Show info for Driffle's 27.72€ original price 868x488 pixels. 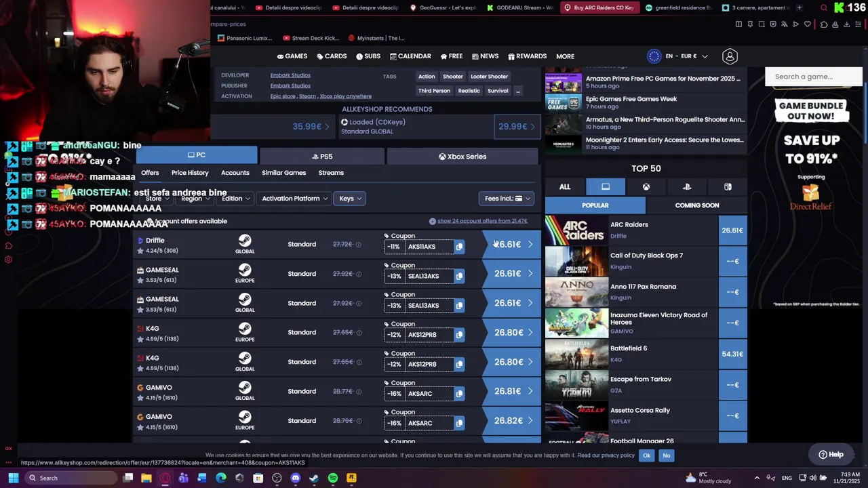(359, 245)
